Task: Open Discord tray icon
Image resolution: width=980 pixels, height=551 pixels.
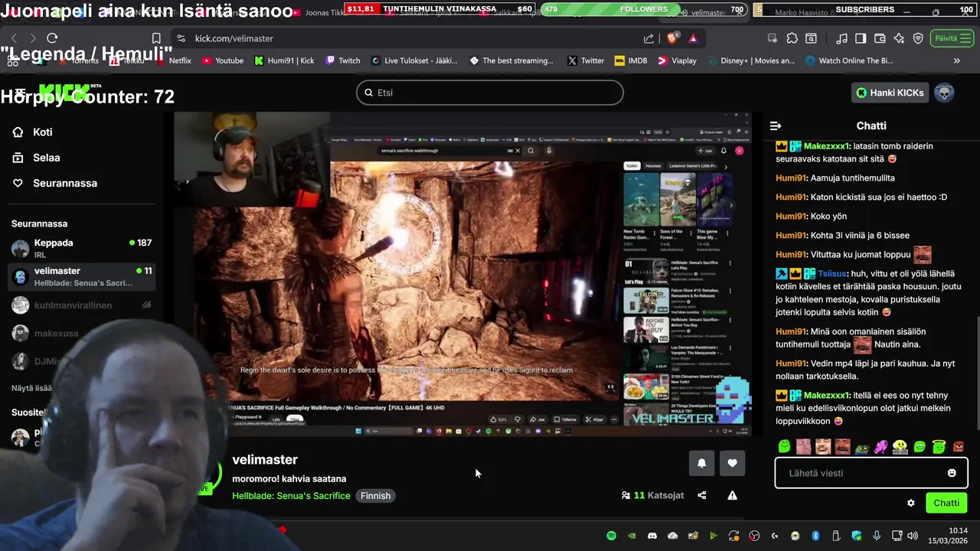Action: pos(652,536)
